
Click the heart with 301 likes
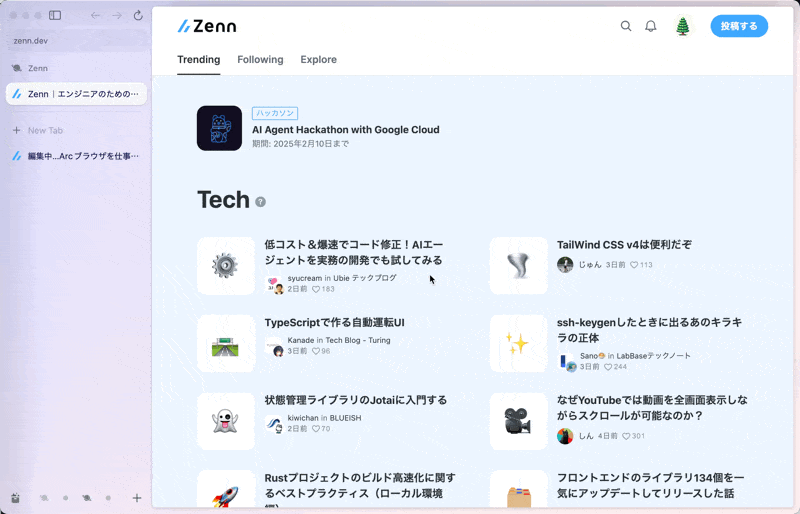click(x=626, y=436)
